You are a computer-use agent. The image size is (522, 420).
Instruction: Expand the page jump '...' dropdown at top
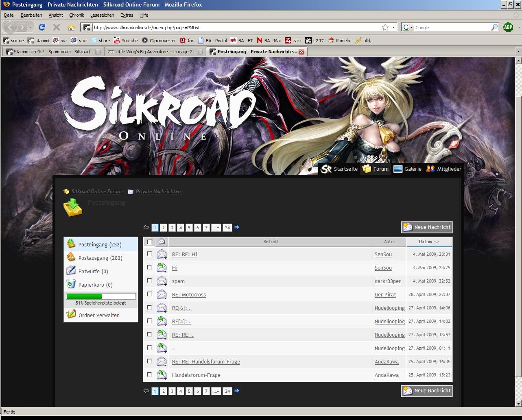tap(216, 228)
